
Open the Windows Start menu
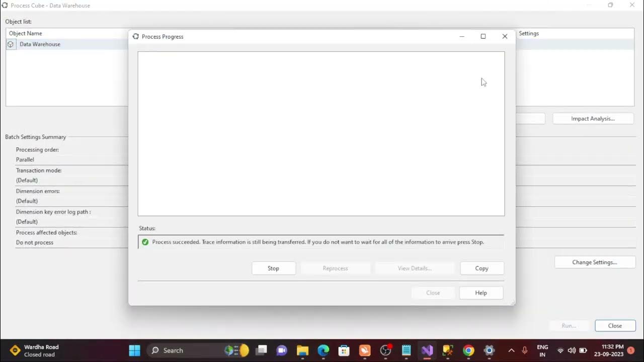click(x=134, y=350)
